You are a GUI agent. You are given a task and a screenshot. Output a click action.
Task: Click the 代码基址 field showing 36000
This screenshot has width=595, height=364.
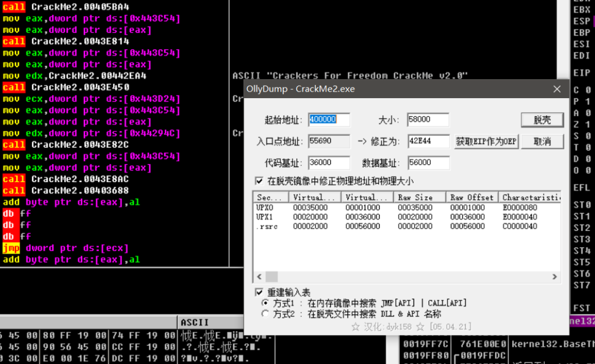point(328,163)
